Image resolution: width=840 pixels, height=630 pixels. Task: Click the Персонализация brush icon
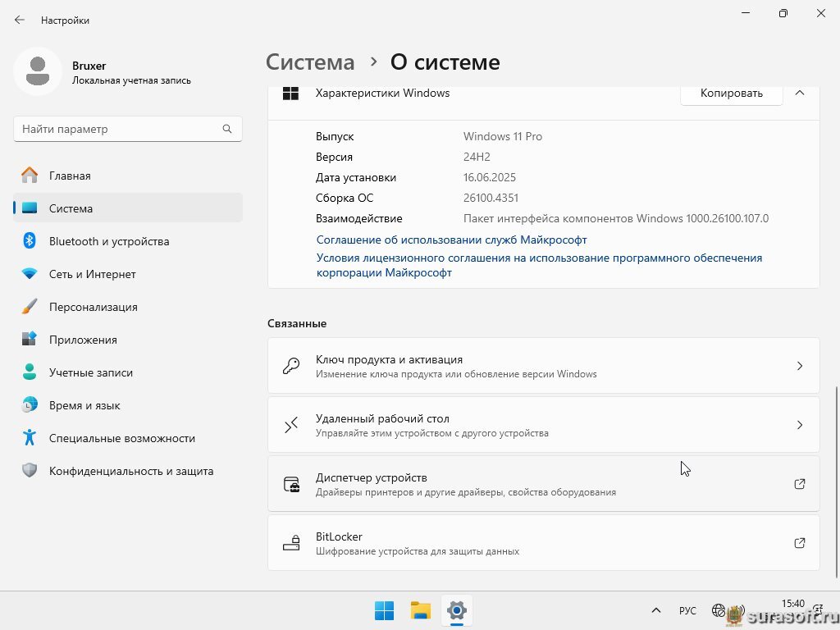30,307
